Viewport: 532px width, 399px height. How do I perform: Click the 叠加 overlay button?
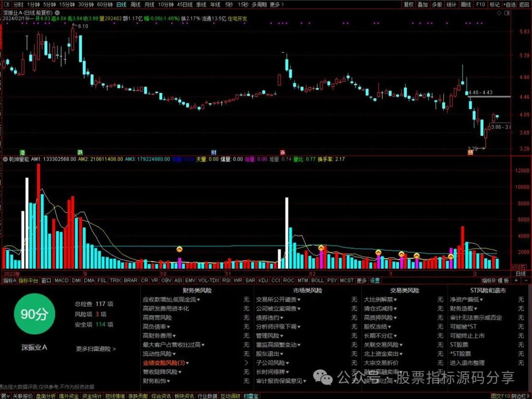click(423, 4)
